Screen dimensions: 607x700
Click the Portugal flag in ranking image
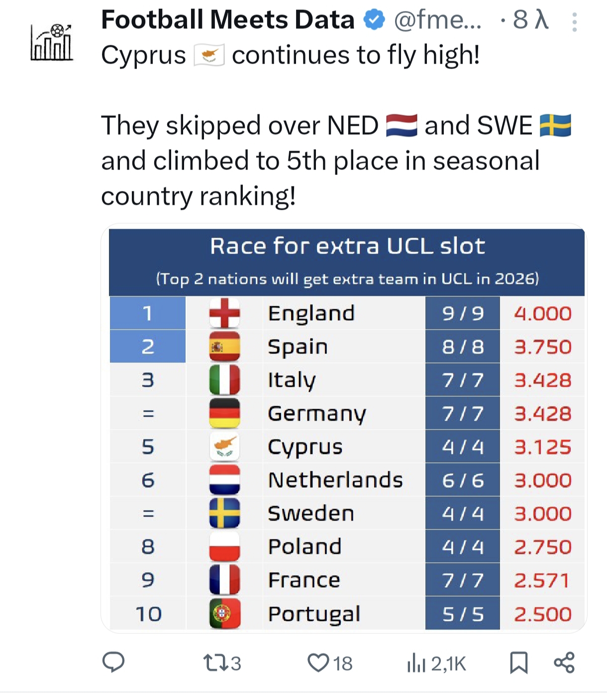[x=225, y=613]
